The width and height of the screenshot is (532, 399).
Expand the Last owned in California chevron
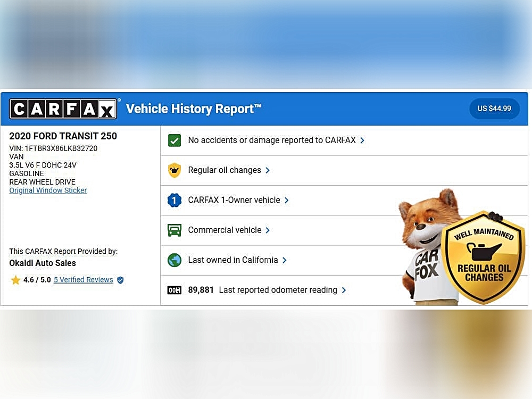tap(285, 260)
